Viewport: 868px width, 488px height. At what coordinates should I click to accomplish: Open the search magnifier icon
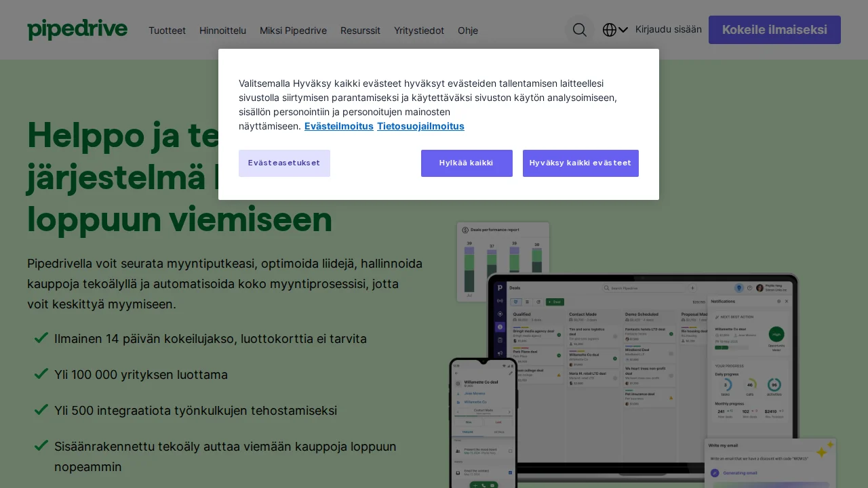click(580, 30)
